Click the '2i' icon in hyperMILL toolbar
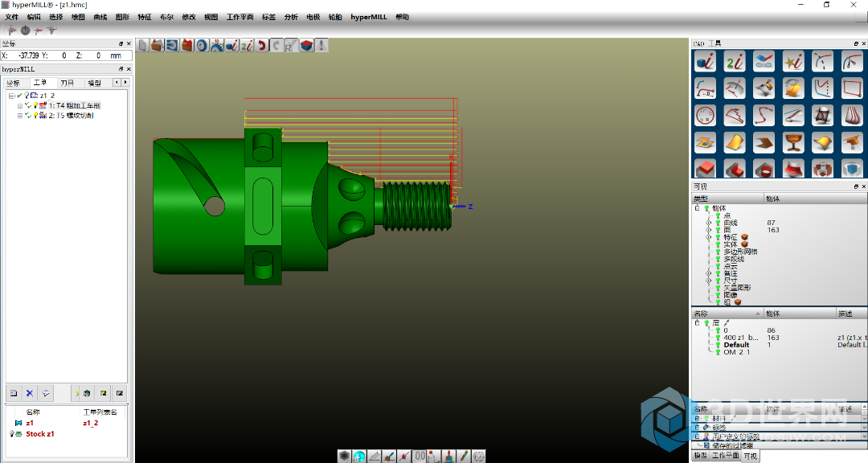The height and width of the screenshot is (463, 868). point(247,45)
